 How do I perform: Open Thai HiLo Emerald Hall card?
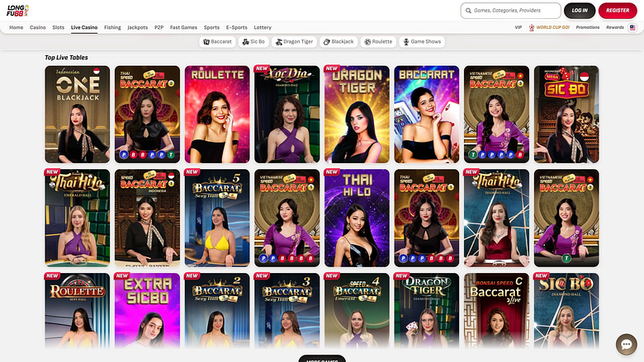coord(78,218)
